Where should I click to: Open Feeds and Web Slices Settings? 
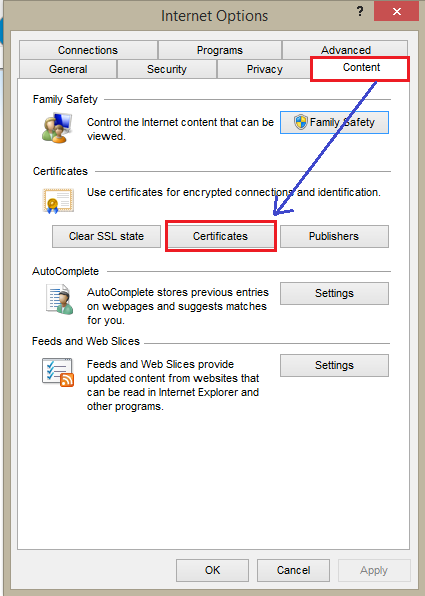334,365
